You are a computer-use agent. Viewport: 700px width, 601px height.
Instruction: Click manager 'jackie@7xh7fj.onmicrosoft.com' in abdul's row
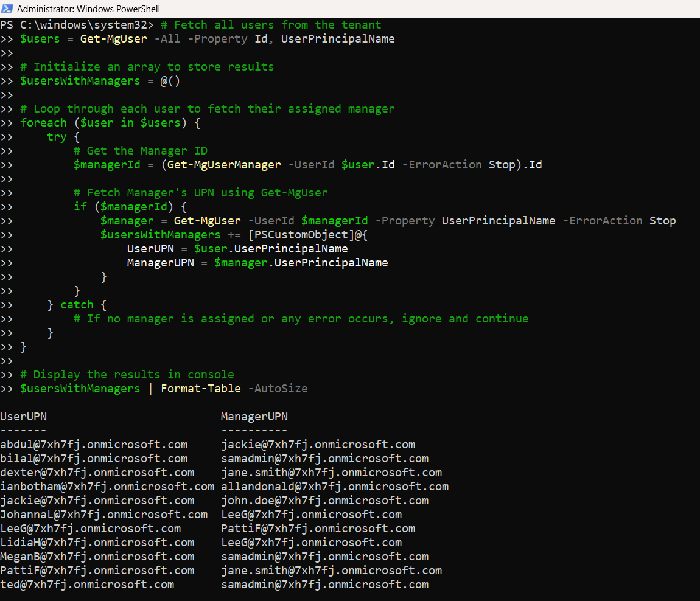pyautogui.click(x=318, y=445)
